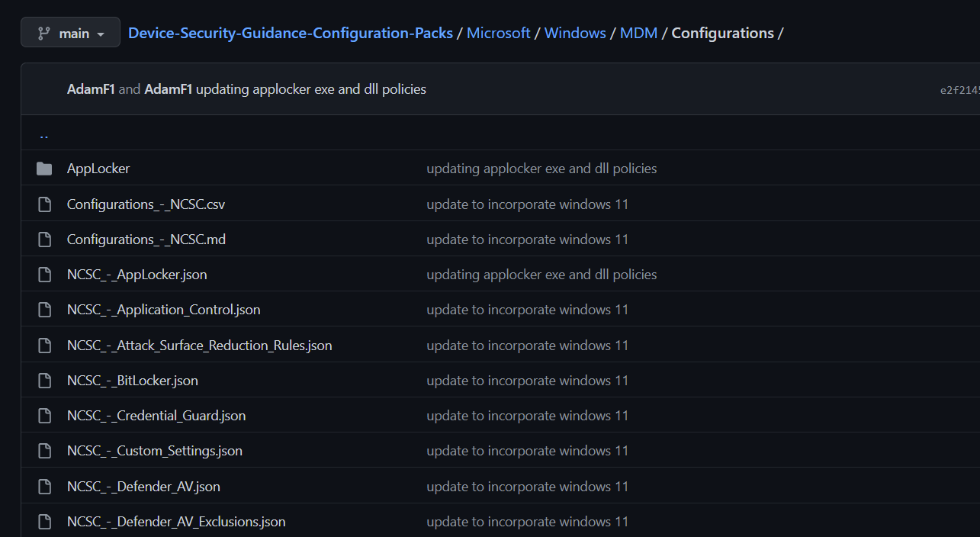
Task: Click the Configurations current folder text
Action: [723, 33]
